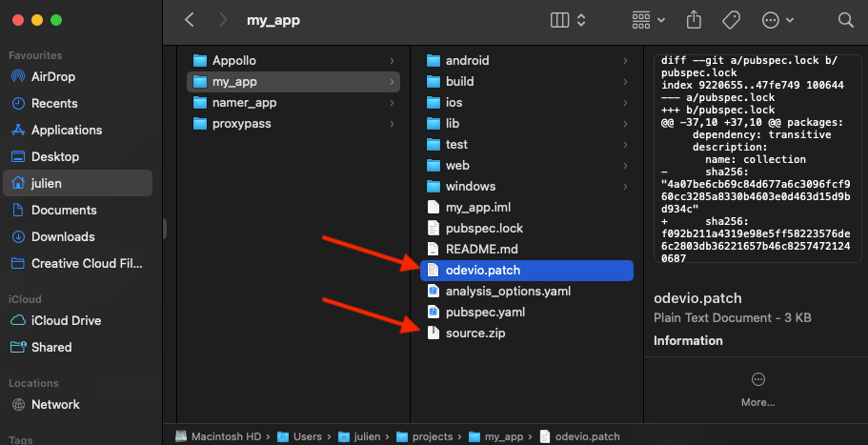Viewport: 868px width, 445px height.
Task: Open AirDrop in the sidebar
Action: pyautogui.click(x=52, y=76)
